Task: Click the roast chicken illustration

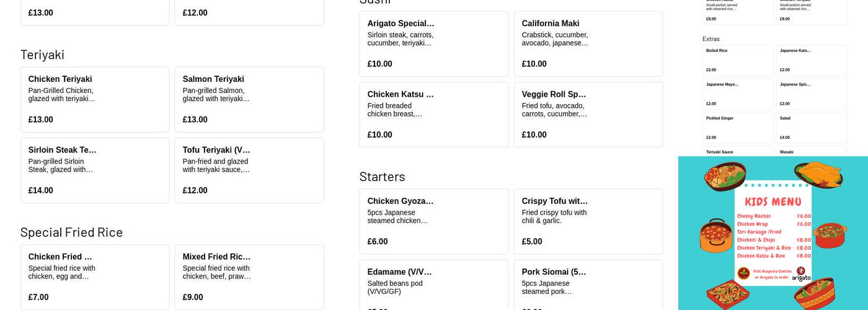Action: tap(818, 174)
